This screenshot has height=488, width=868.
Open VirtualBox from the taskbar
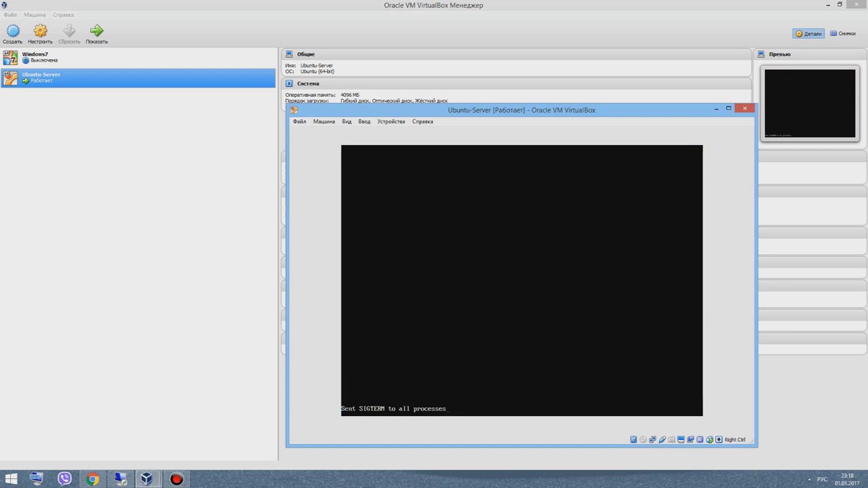147,479
